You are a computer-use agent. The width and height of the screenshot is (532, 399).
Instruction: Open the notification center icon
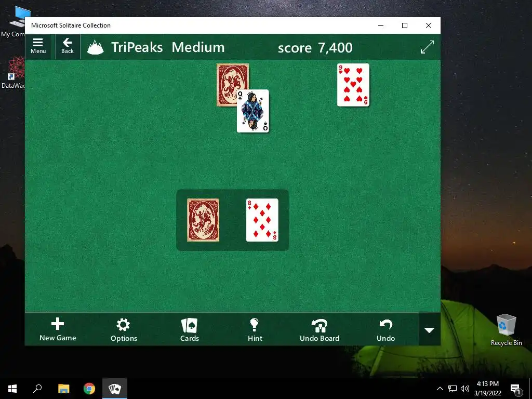[515, 389]
